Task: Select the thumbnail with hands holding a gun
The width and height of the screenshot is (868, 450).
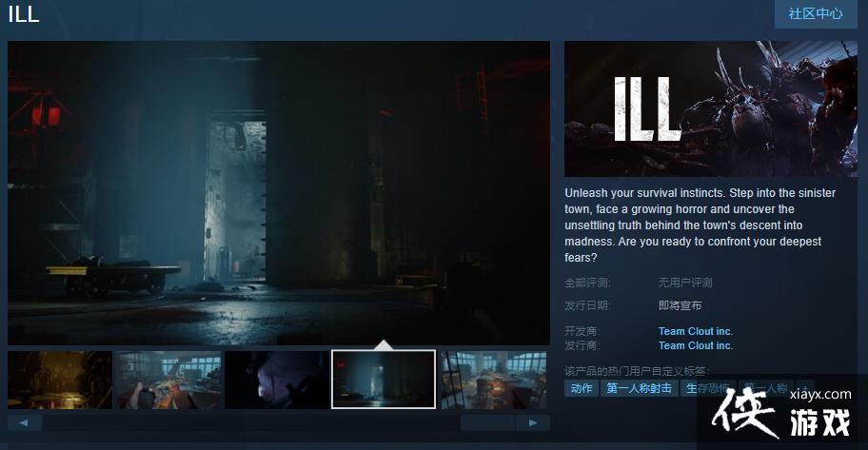Action: [x=168, y=380]
